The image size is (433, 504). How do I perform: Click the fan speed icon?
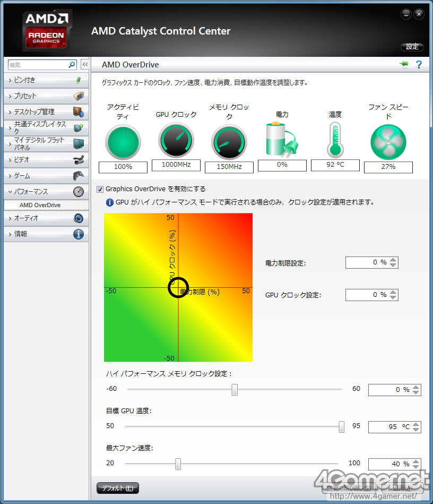(388, 142)
